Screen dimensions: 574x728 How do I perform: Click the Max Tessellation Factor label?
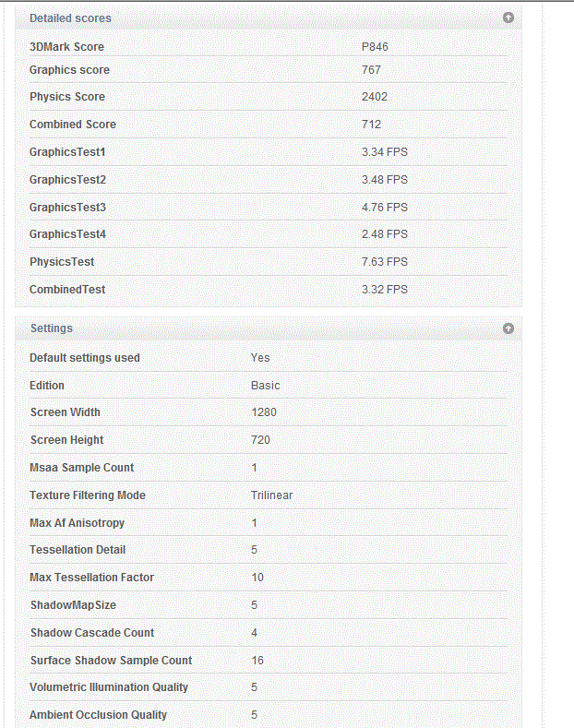pos(91,578)
